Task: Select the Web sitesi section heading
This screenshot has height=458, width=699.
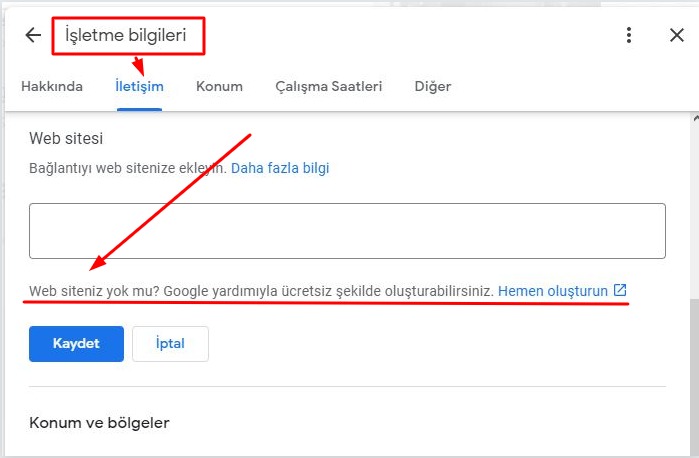Action: [66, 138]
